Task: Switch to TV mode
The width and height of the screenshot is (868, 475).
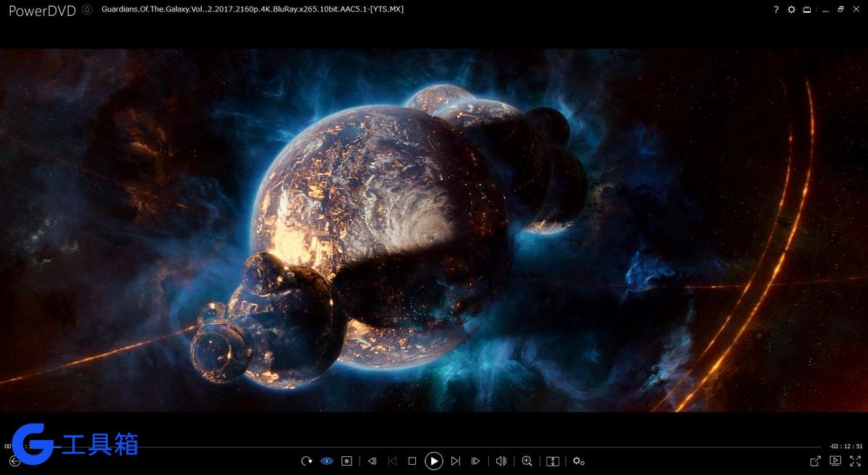Action: pos(807,9)
